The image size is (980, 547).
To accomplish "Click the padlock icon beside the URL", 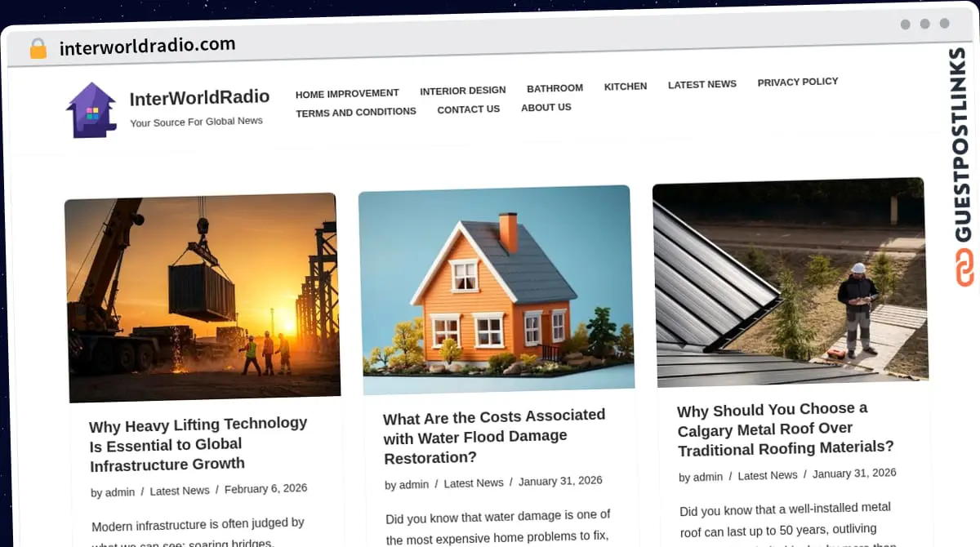I will tap(38, 48).
